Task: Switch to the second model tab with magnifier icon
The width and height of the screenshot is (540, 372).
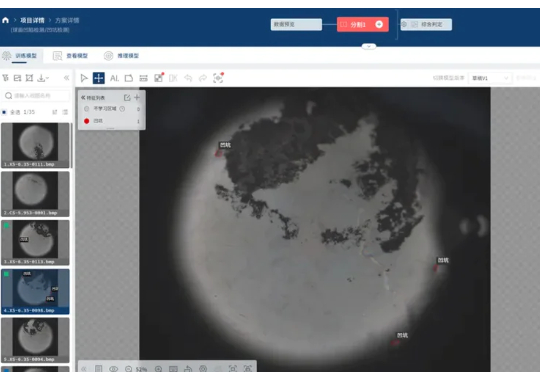Action: point(70,55)
